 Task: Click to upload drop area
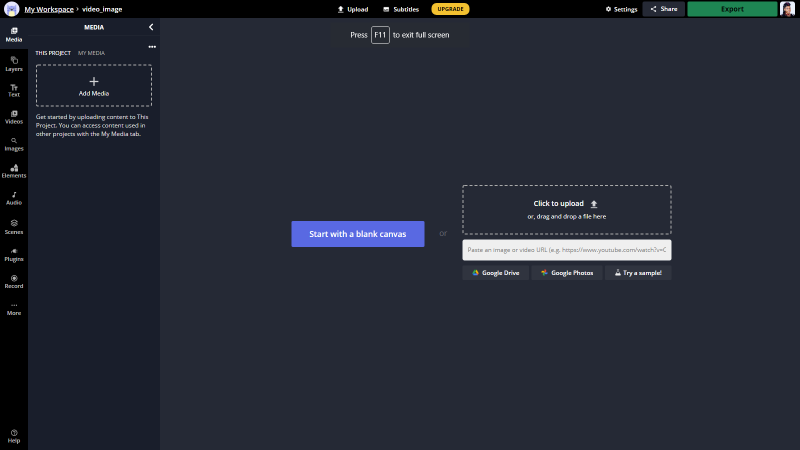[x=566, y=210]
